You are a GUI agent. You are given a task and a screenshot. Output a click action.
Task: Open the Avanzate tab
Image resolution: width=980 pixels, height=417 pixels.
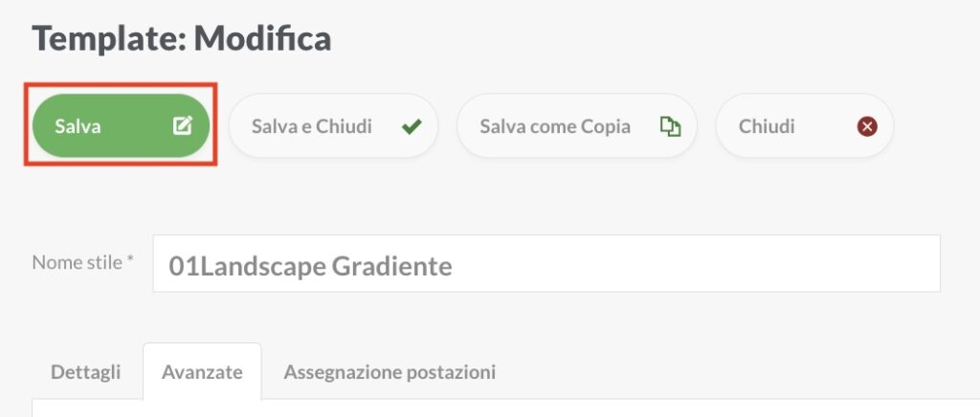(x=202, y=372)
